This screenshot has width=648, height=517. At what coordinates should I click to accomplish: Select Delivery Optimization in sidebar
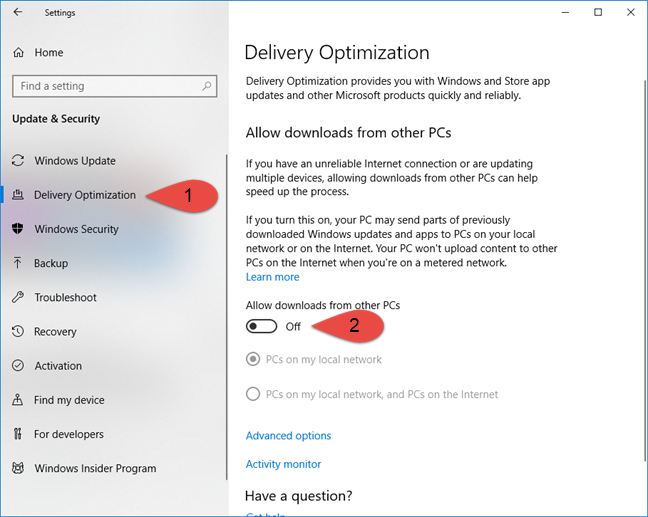[85, 195]
